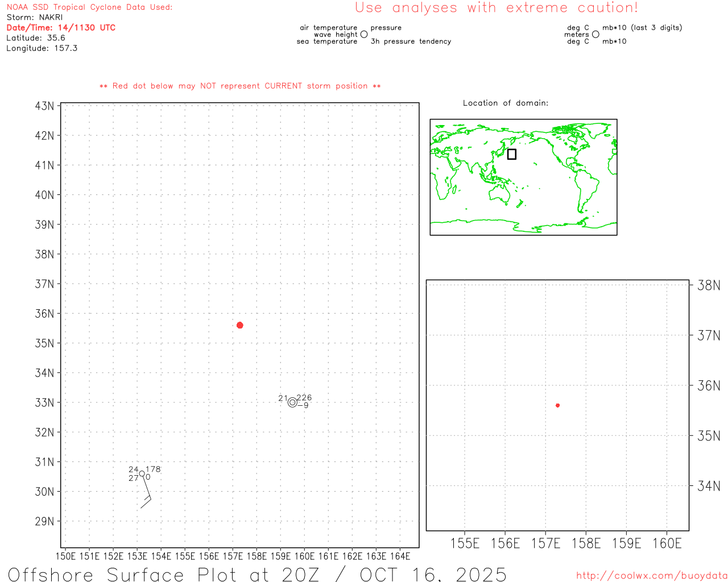The height and width of the screenshot is (582, 728).
Task: Click the red dot in the zoomed inset map
Action: point(558,405)
